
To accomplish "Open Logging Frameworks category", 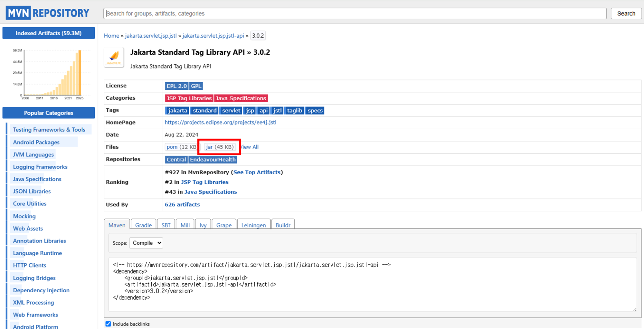I will pos(40,167).
